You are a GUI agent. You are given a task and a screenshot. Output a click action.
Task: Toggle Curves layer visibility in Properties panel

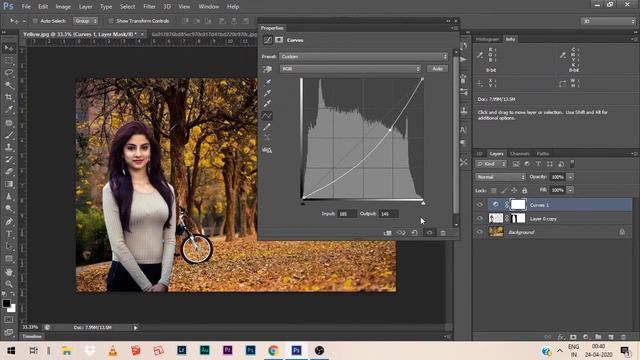tap(429, 233)
